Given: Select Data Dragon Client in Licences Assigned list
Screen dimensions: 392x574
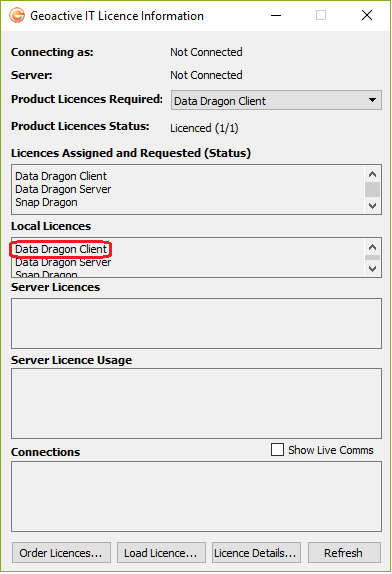Looking at the screenshot, I should 61,176.
